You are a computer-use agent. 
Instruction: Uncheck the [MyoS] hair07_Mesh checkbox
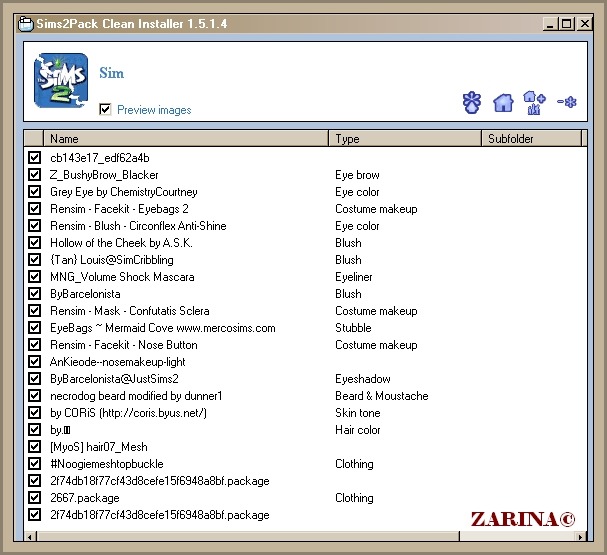pos(34,447)
